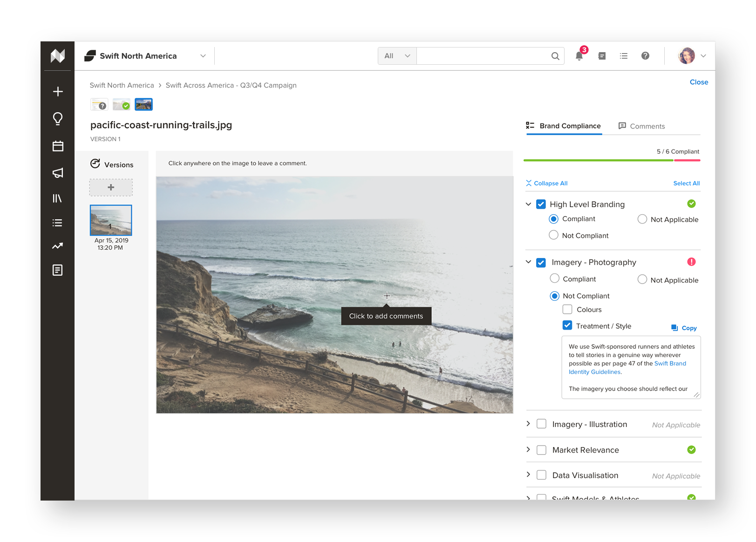Open the trending analytics icon
This screenshot has height=542, width=756.
[57, 246]
